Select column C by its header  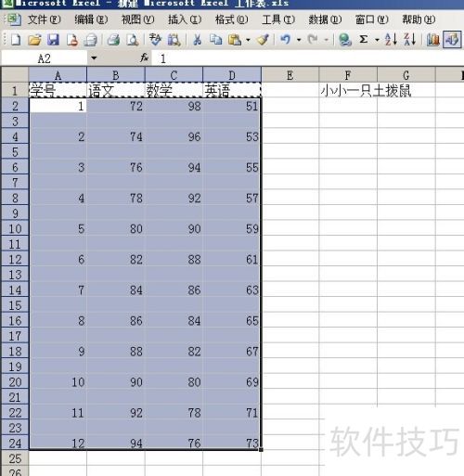tap(174, 75)
